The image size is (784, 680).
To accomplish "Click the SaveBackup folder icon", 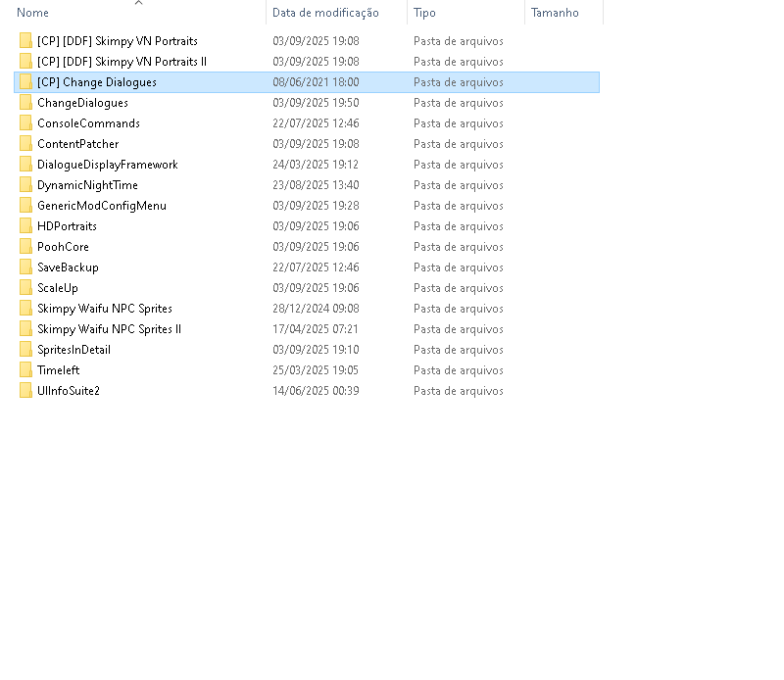I will pyautogui.click(x=25, y=267).
